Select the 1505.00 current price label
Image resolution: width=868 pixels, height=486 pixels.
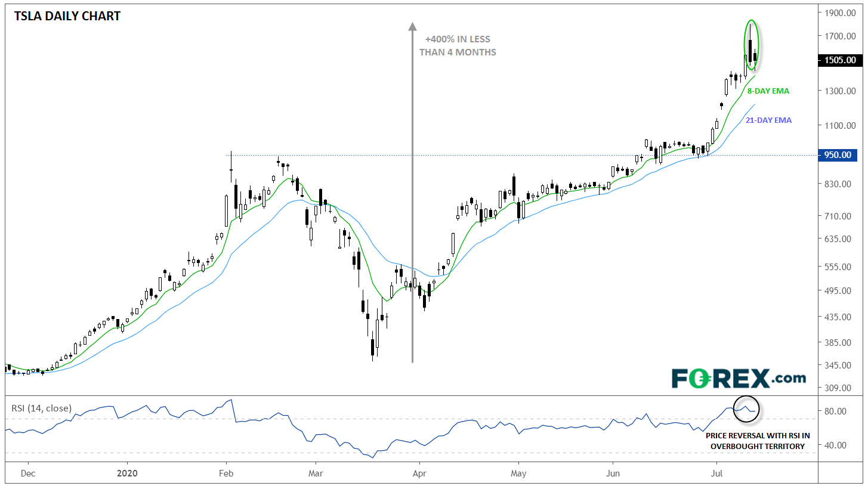click(x=841, y=60)
